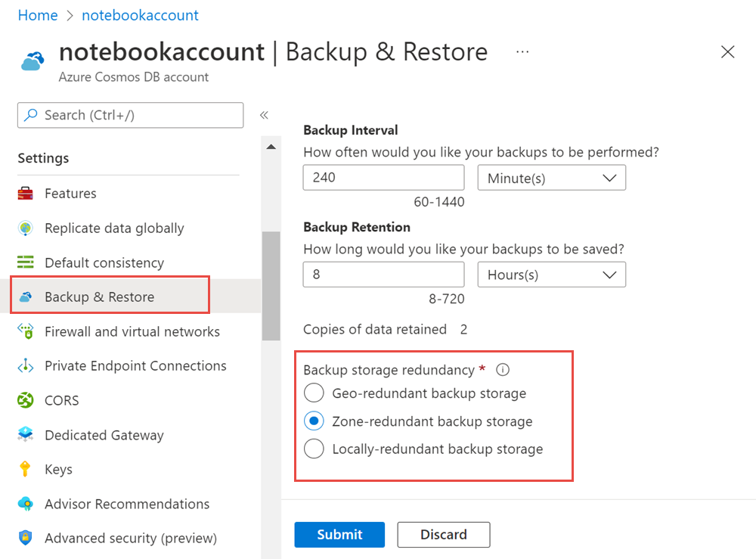Click the CORS icon in sidebar
This screenshot has width=756, height=559.
[x=26, y=400]
